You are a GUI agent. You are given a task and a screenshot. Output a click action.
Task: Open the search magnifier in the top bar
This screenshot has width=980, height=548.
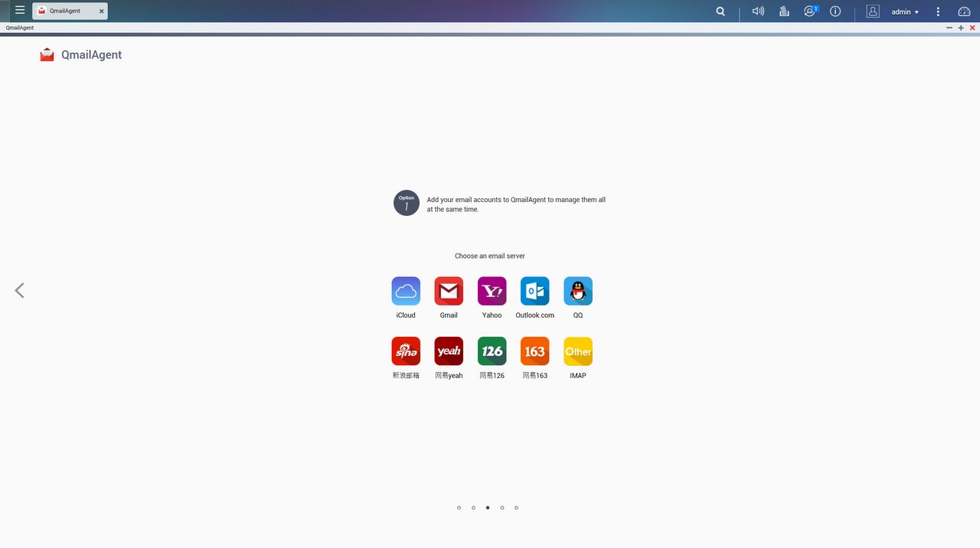tap(720, 11)
